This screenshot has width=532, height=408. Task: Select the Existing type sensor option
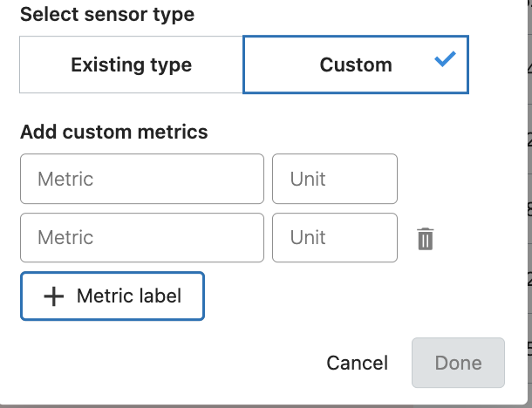click(131, 65)
